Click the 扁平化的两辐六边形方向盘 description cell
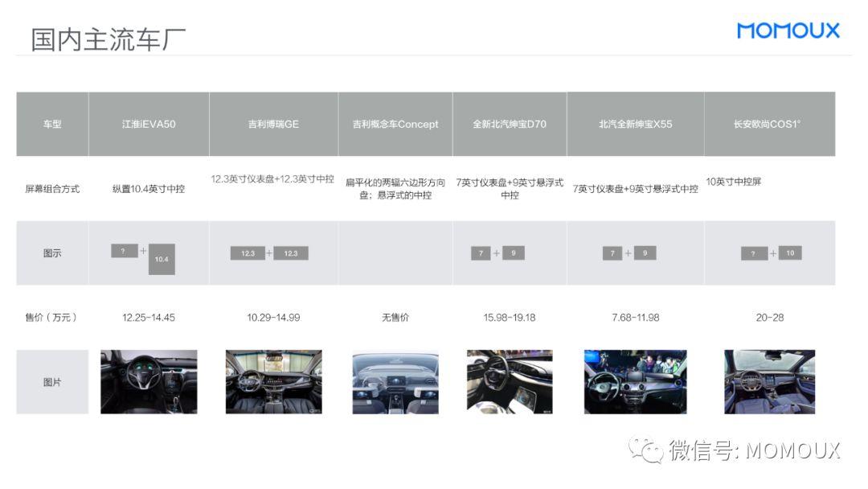868x489 pixels. coord(395,189)
